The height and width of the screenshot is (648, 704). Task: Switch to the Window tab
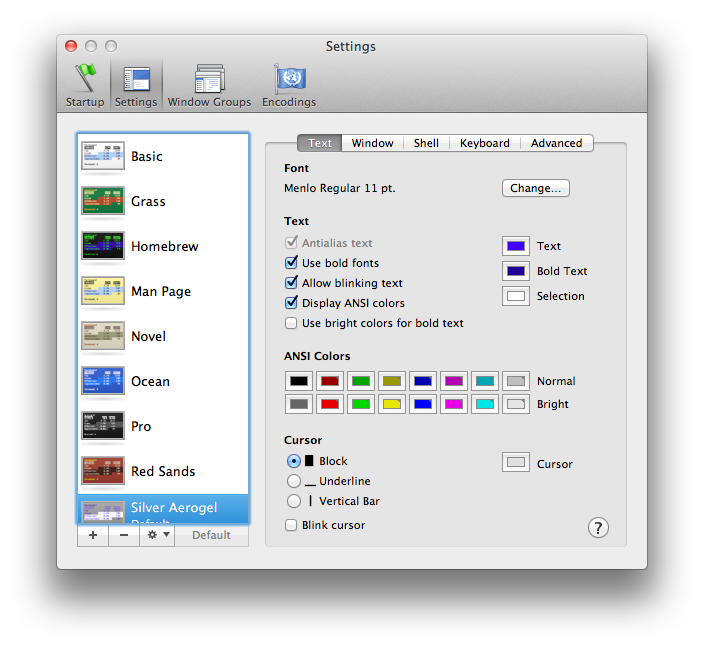[x=372, y=143]
